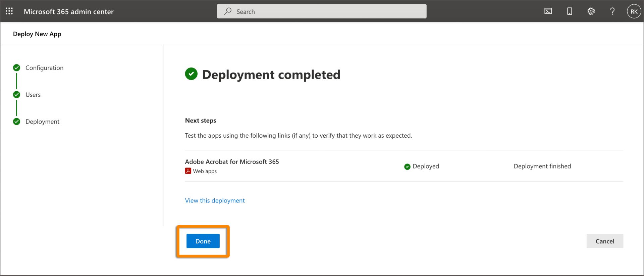This screenshot has height=276, width=644.
Task: Click the Deployment step check icon
Action: coord(16,122)
